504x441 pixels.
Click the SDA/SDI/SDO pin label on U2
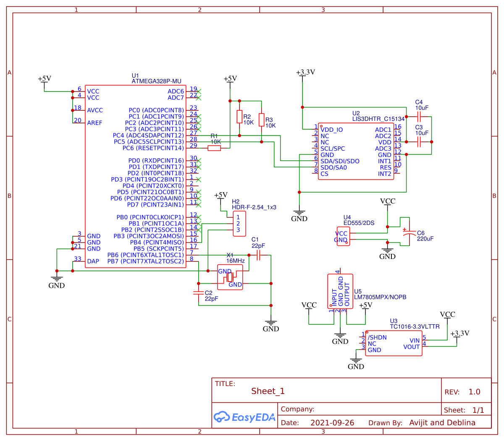pyautogui.click(x=340, y=161)
